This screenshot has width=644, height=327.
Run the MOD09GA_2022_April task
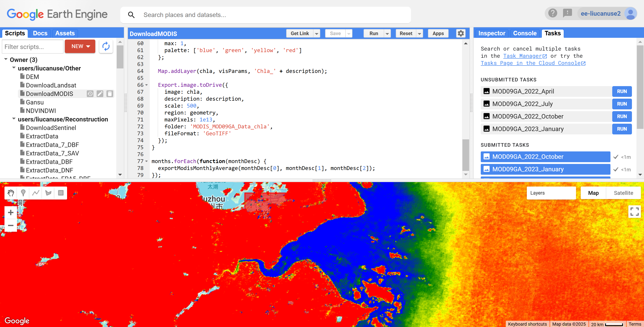[622, 91]
